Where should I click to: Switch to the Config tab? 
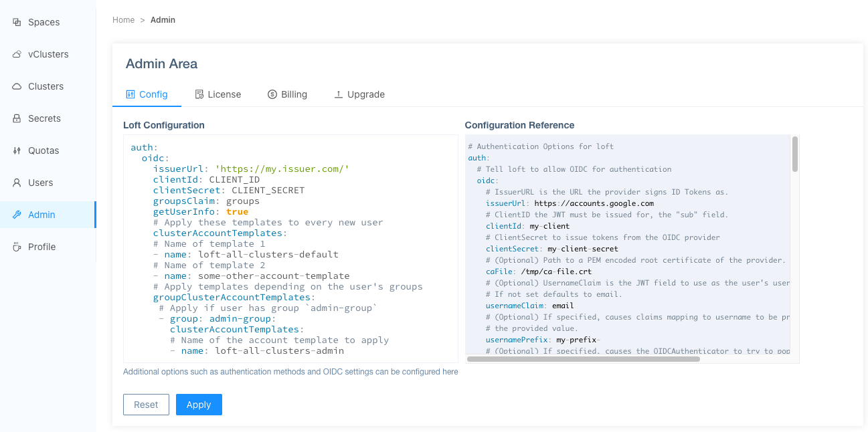pos(147,94)
